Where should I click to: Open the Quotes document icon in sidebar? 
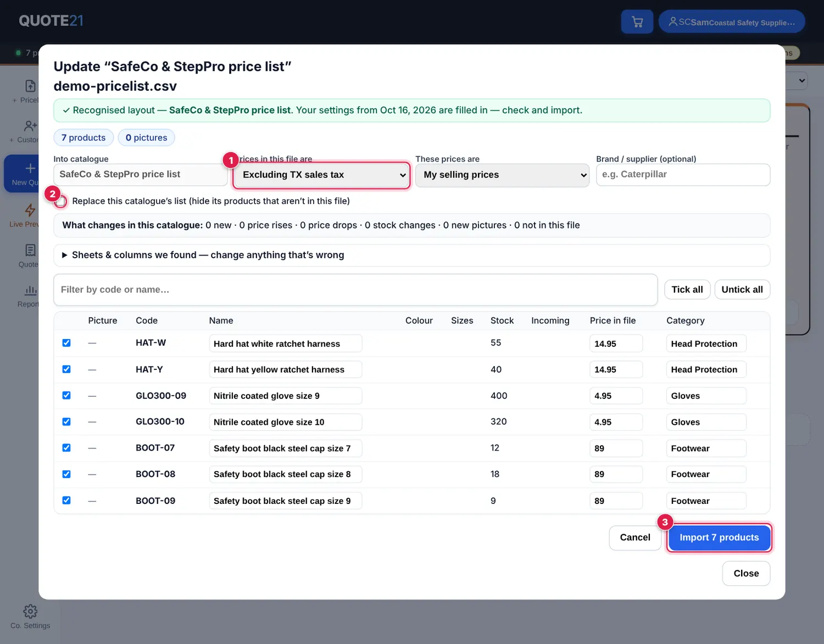point(30,251)
